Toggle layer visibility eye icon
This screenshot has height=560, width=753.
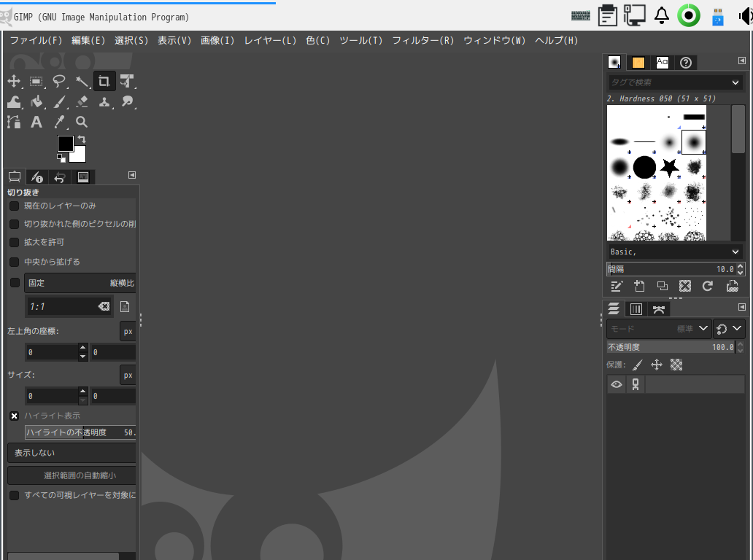pos(617,384)
